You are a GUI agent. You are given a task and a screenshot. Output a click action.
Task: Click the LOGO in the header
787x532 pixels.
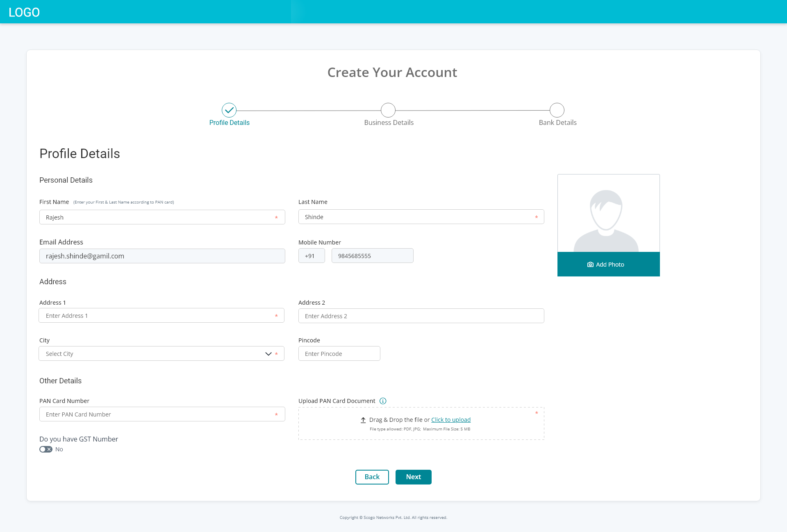click(24, 12)
